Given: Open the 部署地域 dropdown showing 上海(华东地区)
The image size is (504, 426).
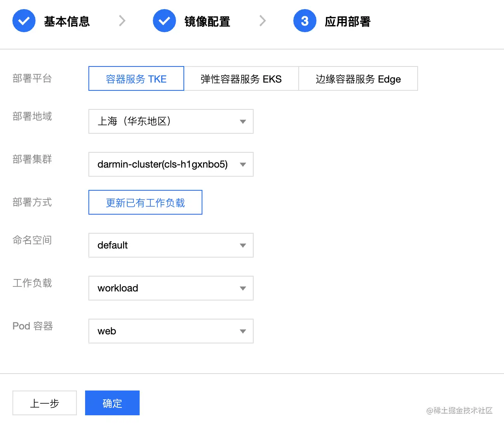Looking at the screenshot, I should [171, 121].
